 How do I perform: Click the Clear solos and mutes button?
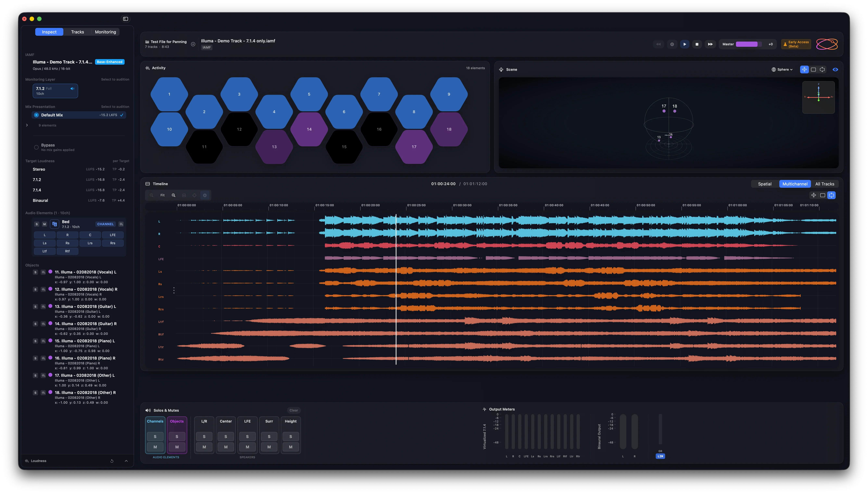(x=294, y=411)
